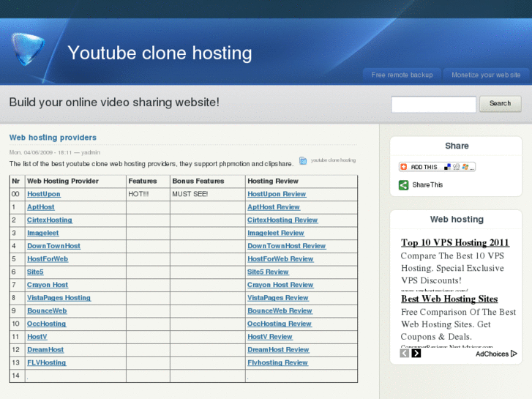Click the blue triangular site logo

(28, 49)
